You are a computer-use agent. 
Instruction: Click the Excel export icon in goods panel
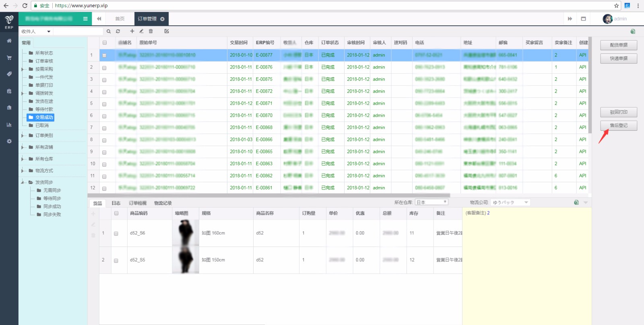pos(576,202)
